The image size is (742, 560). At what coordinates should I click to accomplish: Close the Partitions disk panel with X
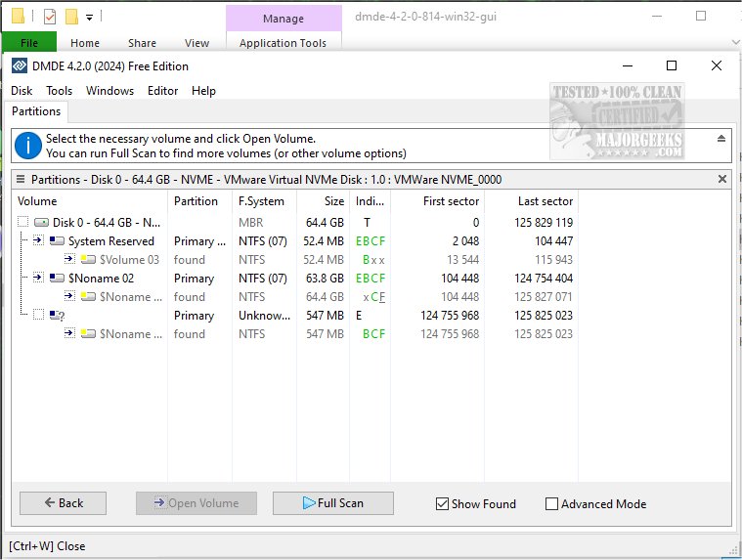click(x=722, y=179)
